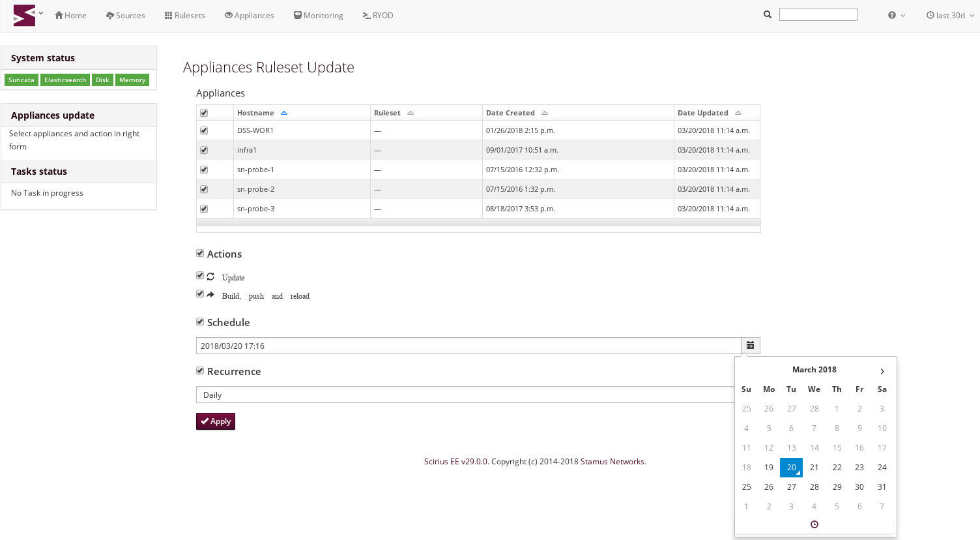The image size is (980, 540).
Task: Toggle the select-all appliances checkbox
Action: (x=204, y=113)
